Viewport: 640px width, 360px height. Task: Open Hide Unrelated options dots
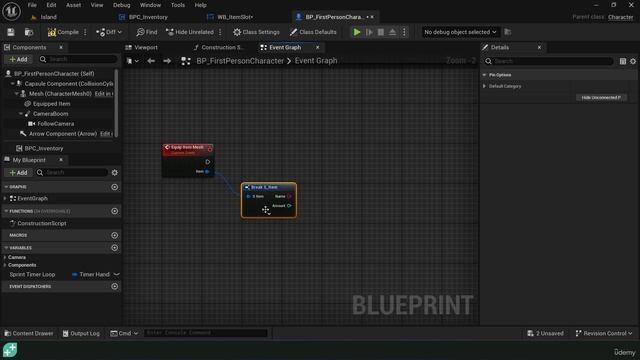[220, 32]
